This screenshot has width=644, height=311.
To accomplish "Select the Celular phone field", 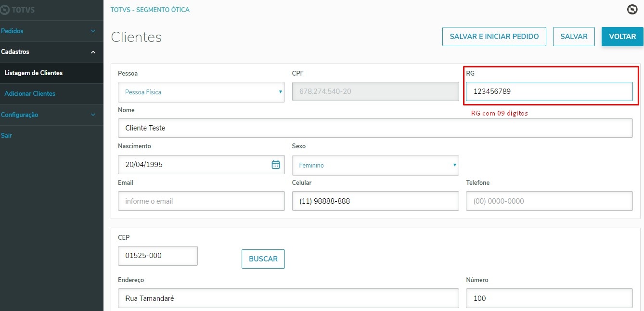I will tap(375, 201).
